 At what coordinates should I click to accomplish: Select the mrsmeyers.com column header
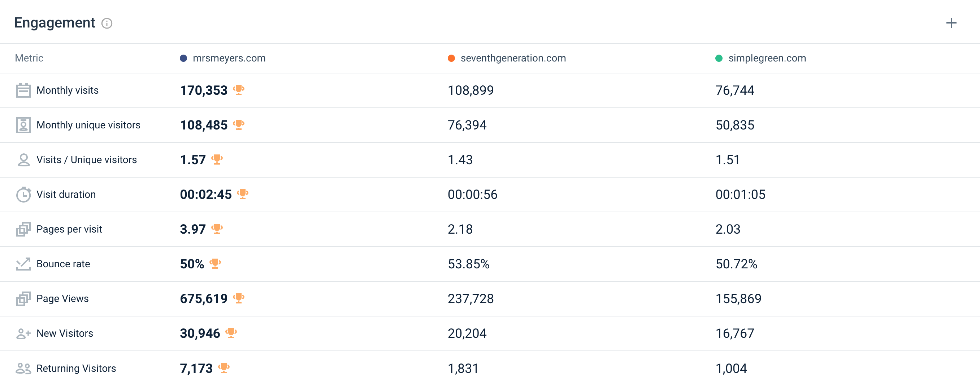[x=222, y=58]
